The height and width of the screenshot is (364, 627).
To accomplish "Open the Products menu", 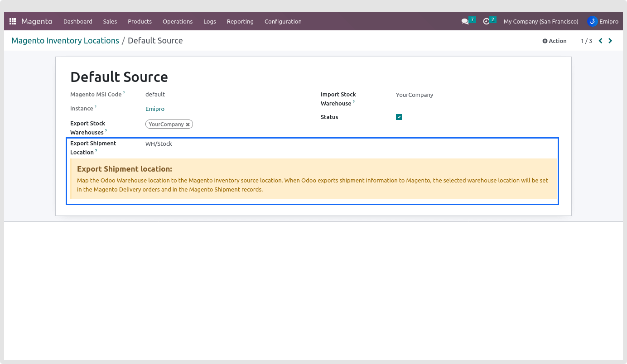I will 140,21.
